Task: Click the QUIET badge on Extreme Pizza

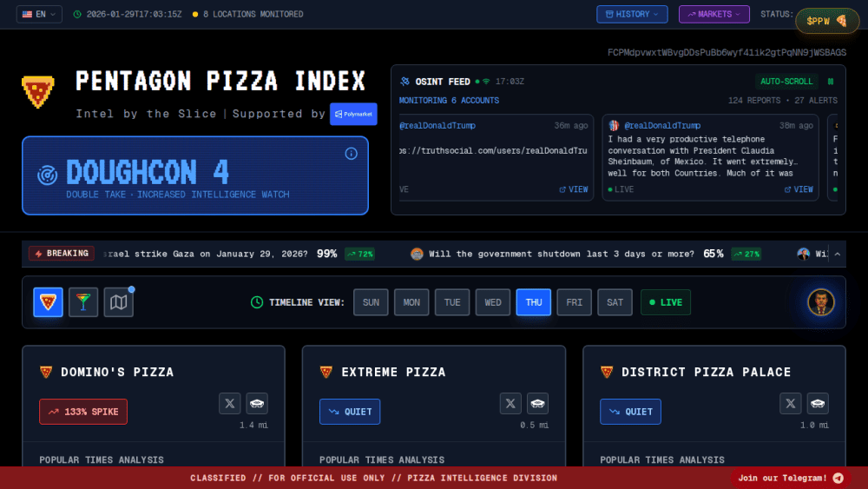Action: pos(350,412)
